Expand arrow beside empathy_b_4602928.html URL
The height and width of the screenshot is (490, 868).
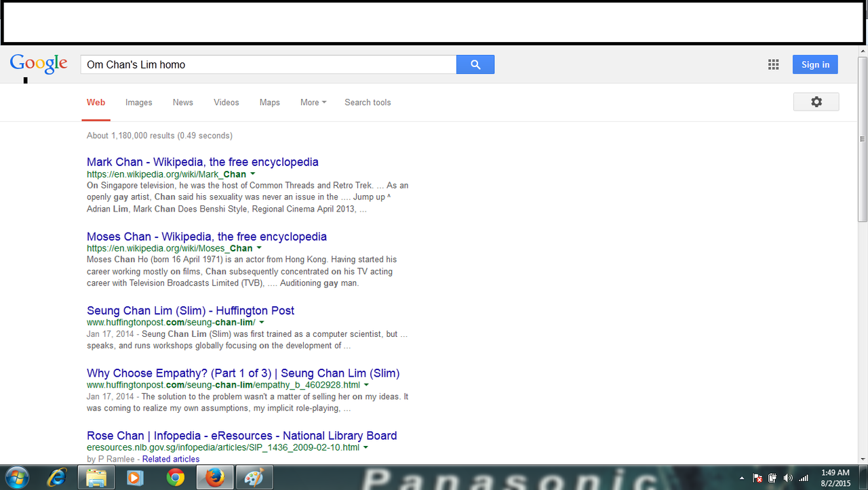click(x=366, y=385)
